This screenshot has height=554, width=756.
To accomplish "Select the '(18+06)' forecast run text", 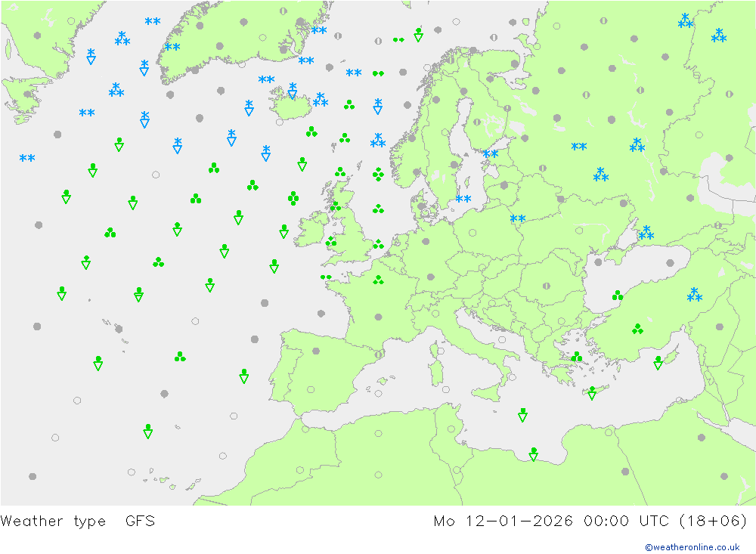I will click(x=713, y=522).
